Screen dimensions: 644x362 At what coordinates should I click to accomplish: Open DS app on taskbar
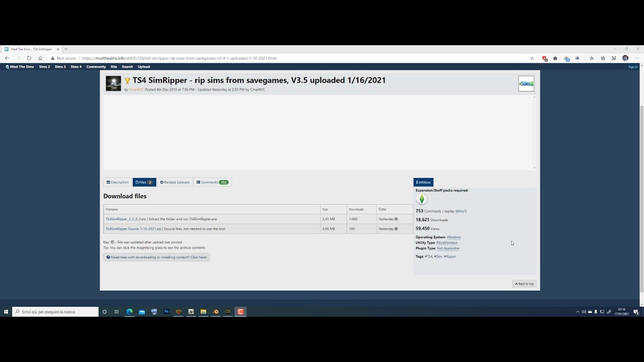pyautogui.click(x=228, y=312)
